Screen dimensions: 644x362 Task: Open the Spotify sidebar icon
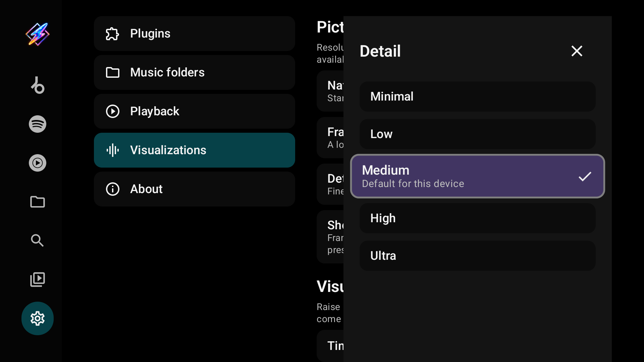(38, 124)
